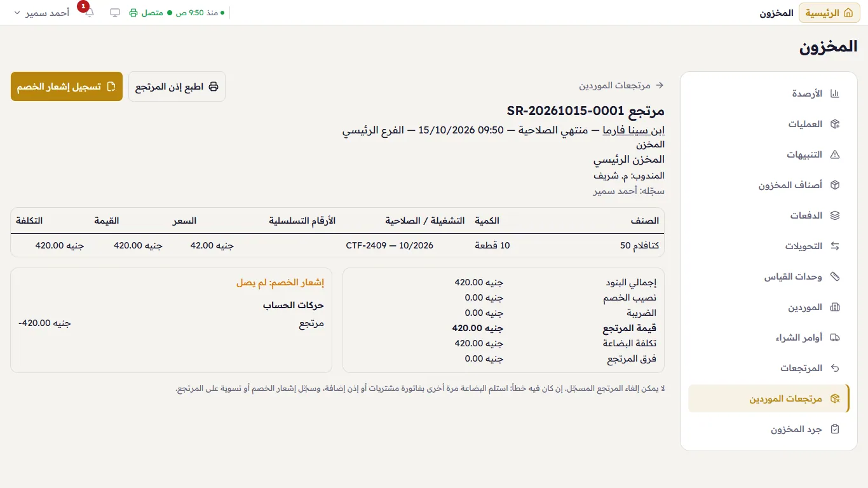Click the monitor display icon in top bar

115,13
